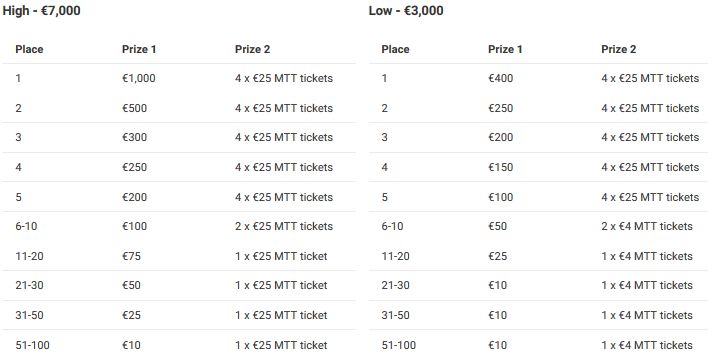
Task: Click 2 x €4 MTT tickets cell
Action: pyautogui.click(x=647, y=226)
